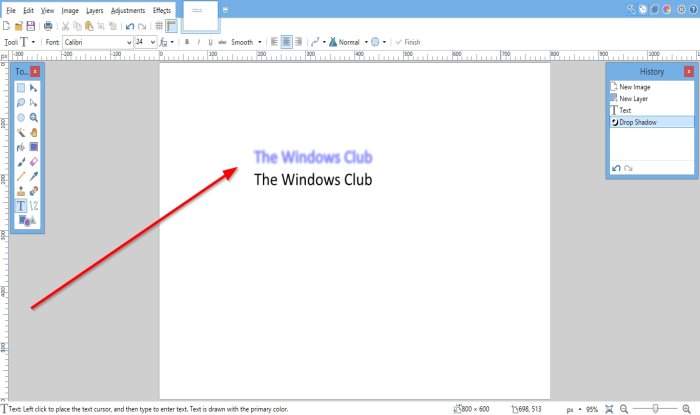
Task: Click the Undo arrow in main toolbar
Action: point(130,26)
